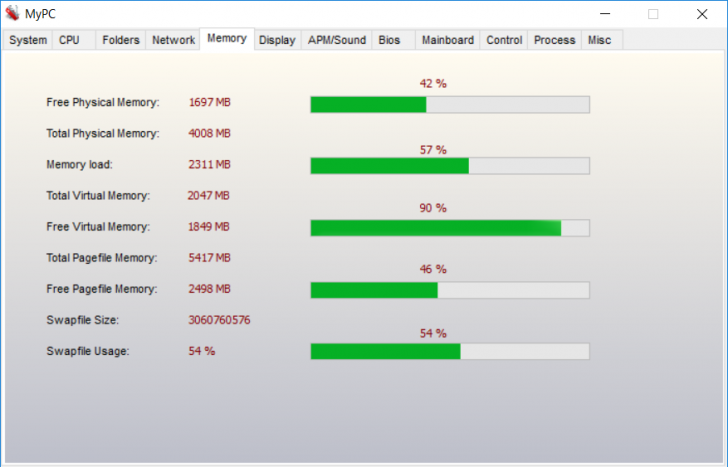Click the "Free Virtual Memory:" label
This screenshot has height=467, width=728.
(x=98, y=227)
